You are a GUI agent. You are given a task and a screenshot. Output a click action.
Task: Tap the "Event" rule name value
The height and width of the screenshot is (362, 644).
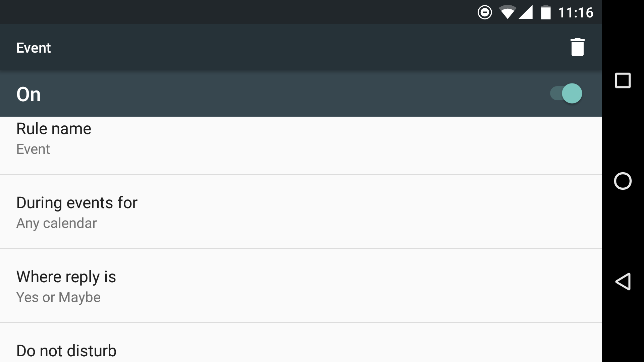(x=33, y=149)
